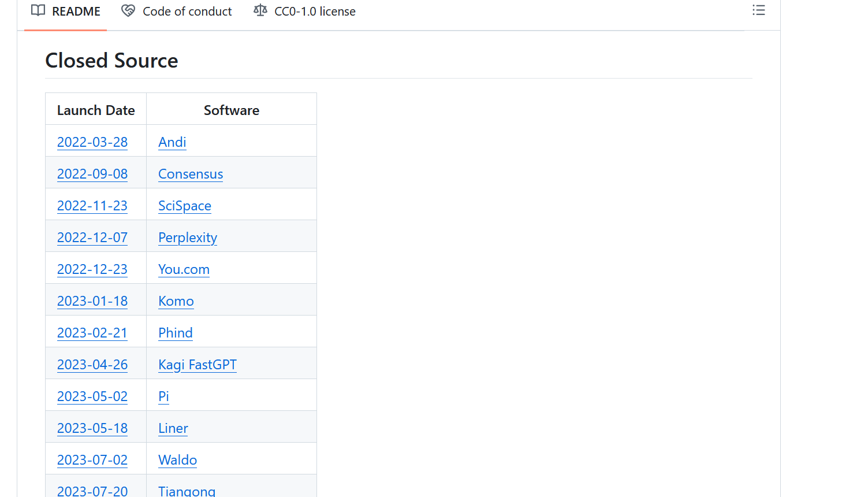Click the 2023-02-21 launch date link
This screenshot has height=497, width=868.
click(92, 333)
